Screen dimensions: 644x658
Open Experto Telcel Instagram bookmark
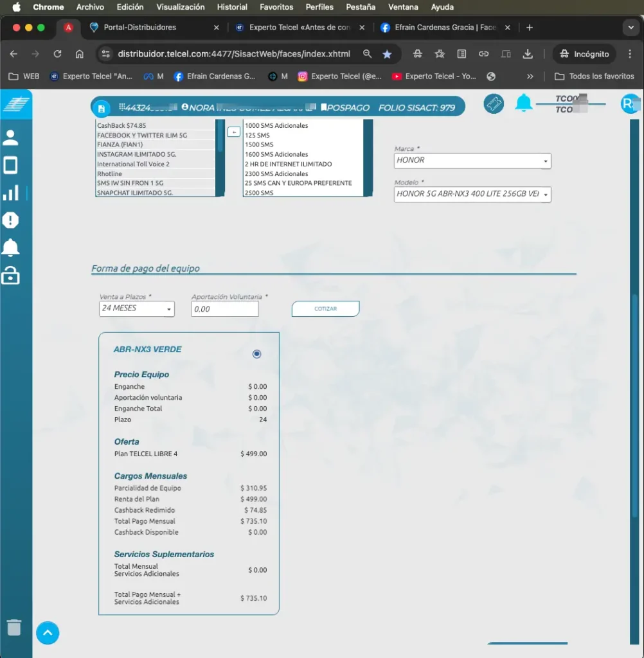(x=339, y=76)
